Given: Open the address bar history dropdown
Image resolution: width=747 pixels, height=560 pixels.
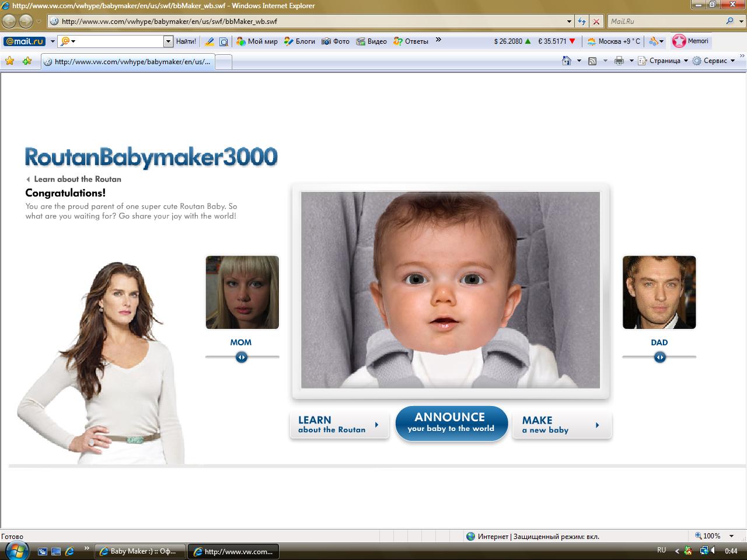Looking at the screenshot, I should pos(570,22).
